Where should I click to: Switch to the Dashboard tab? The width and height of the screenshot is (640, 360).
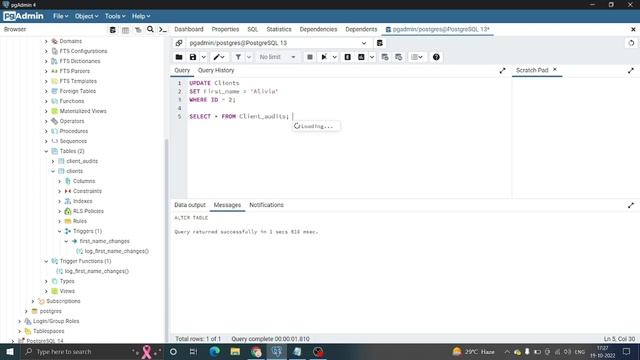[189, 29]
